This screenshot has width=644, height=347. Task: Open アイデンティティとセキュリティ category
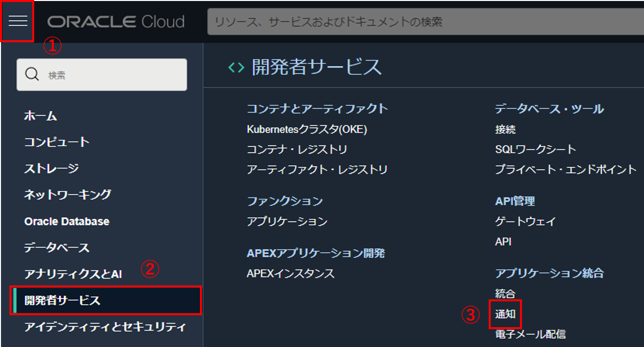pyautogui.click(x=105, y=327)
